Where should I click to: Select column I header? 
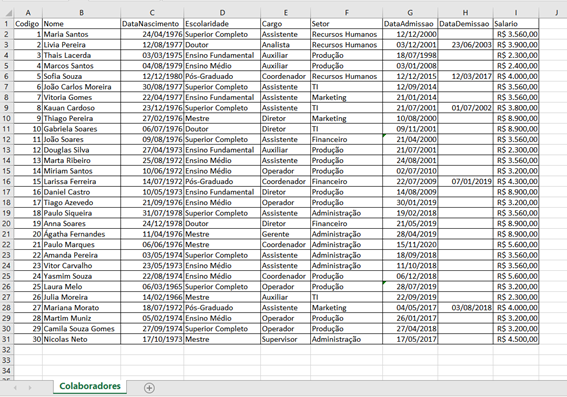pos(516,13)
